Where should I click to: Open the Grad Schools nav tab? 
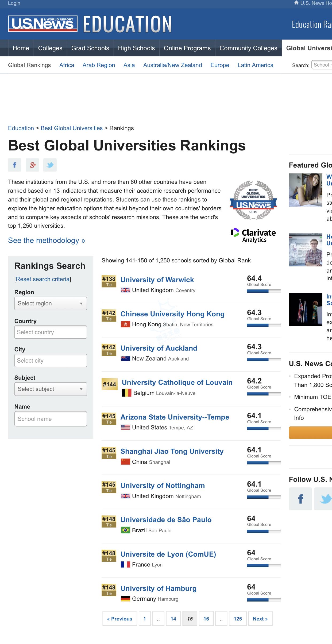pyautogui.click(x=90, y=48)
